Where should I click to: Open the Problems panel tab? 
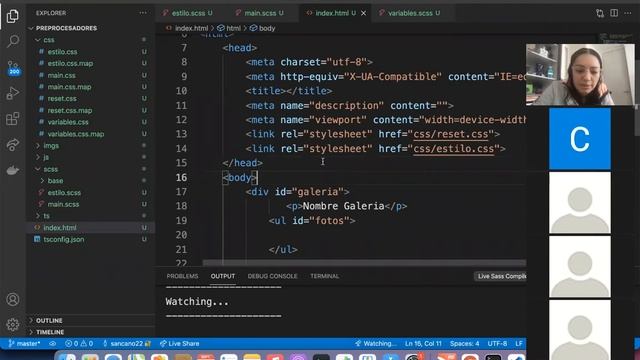coord(182,276)
